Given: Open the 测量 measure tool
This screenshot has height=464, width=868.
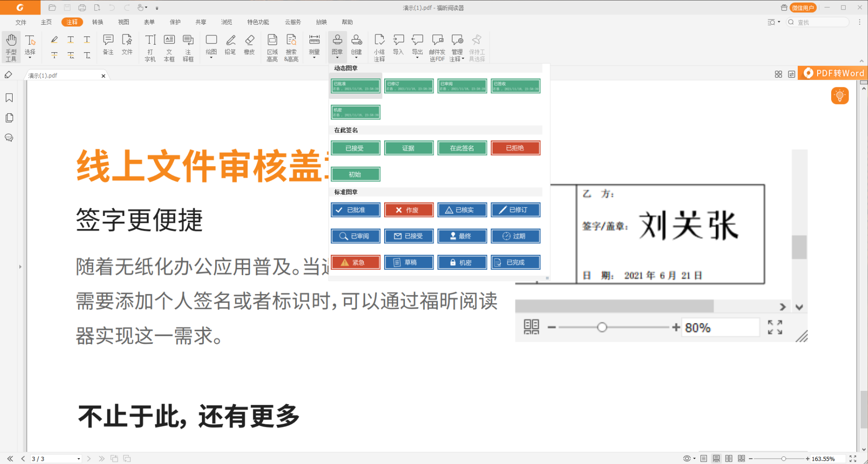Looking at the screenshot, I should (314, 46).
